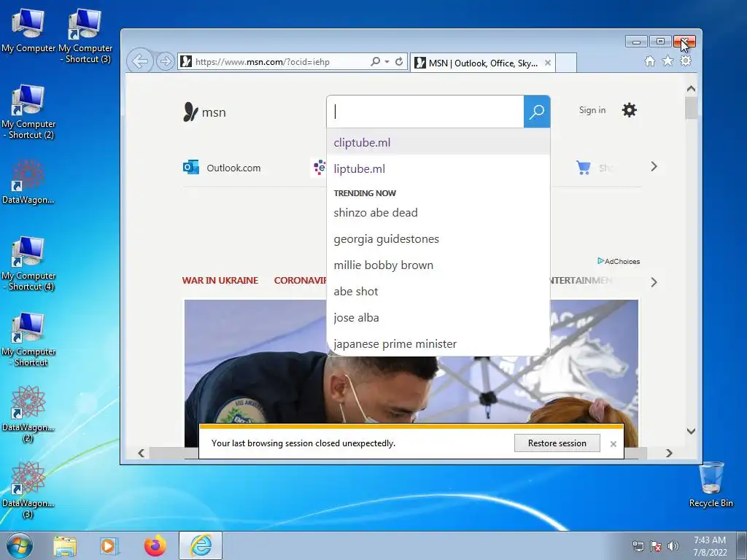Select My Computer - Shortcut (4) icon

coord(28,262)
